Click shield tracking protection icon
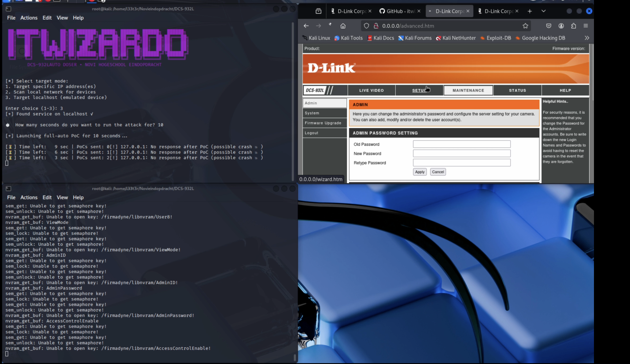Image resolution: width=630 pixels, height=364 pixels. 366,26
